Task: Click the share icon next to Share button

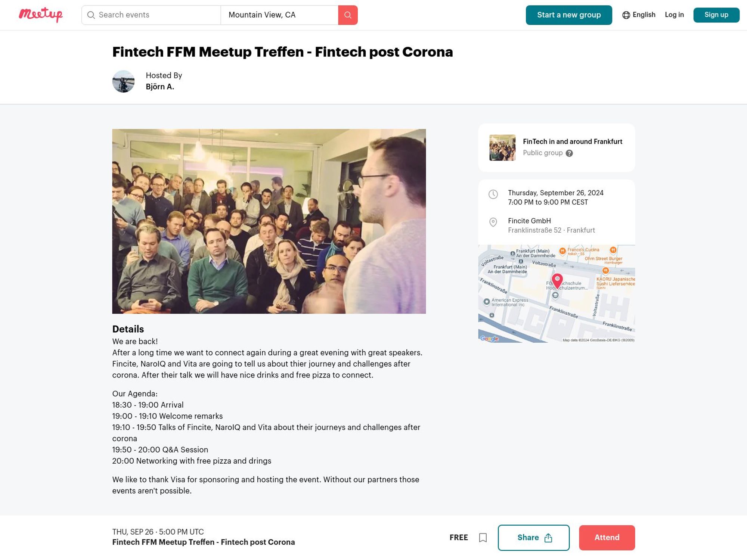Action: pos(548,538)
